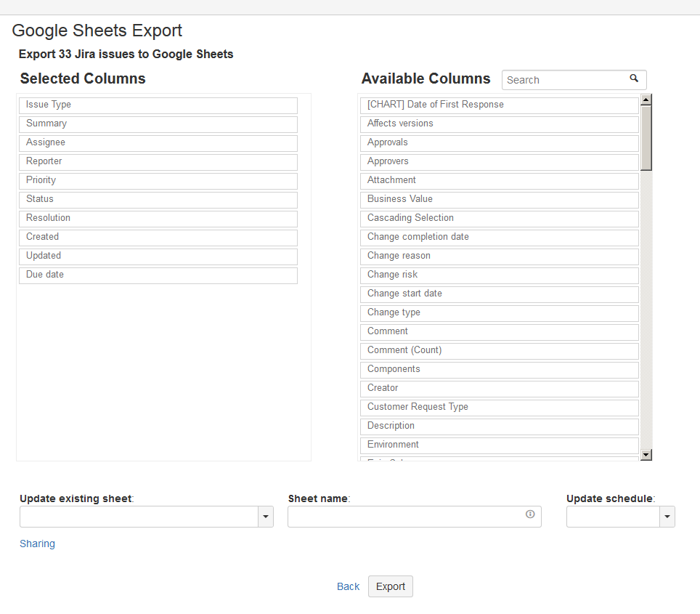Click the search magnifier icon
700x614 pixels.
[634, 78]
